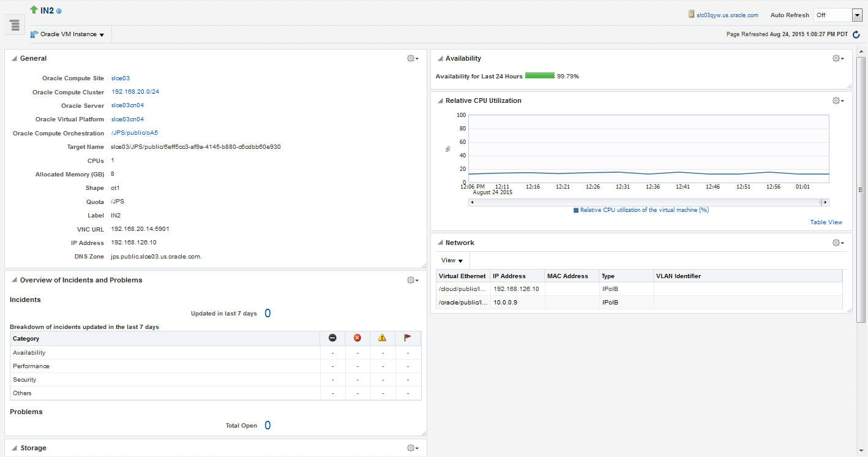
Task: Open the Oracle Server slce03cn04 link
Action: [x=127, y=105]
